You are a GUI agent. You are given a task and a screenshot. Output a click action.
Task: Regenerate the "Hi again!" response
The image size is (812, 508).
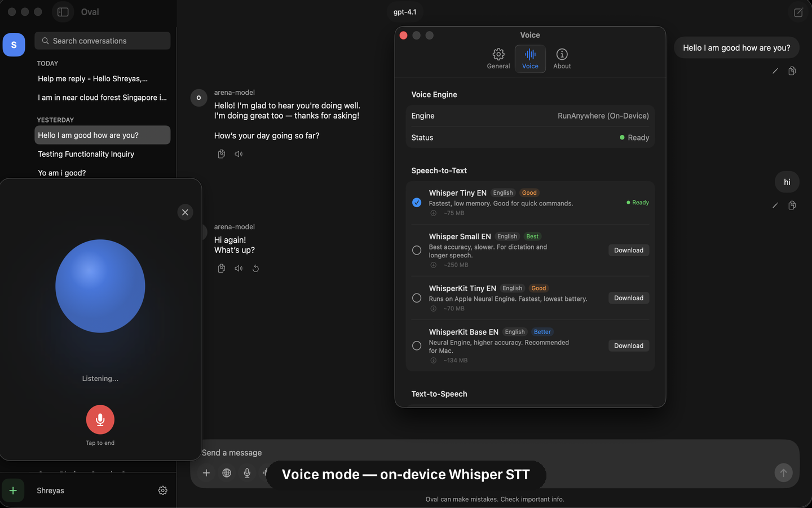pyautogui.click(x=256, y=269)
